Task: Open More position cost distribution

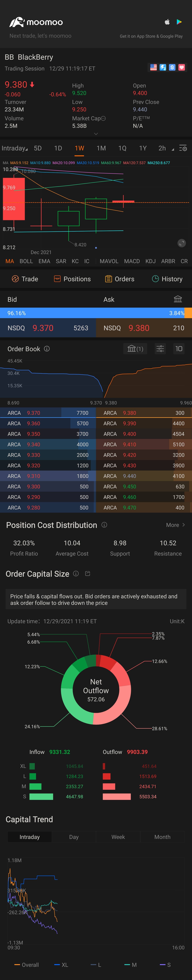Action: pos(176,525)
